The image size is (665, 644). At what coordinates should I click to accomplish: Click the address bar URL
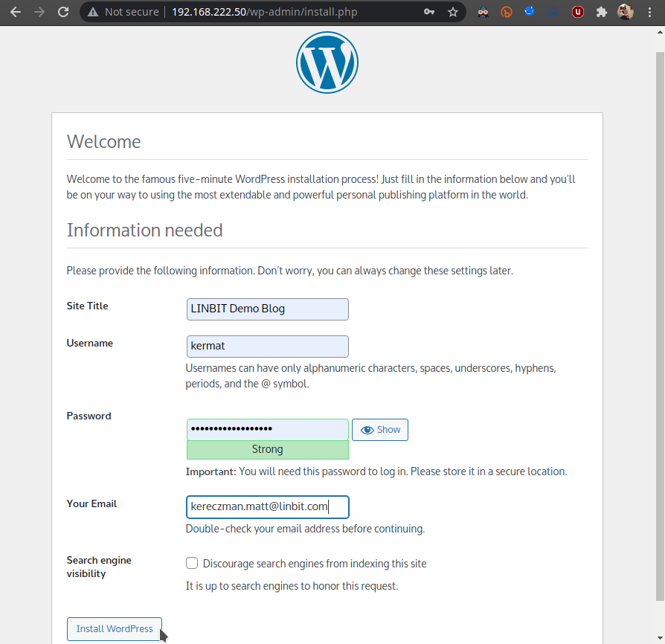[265, 12]
